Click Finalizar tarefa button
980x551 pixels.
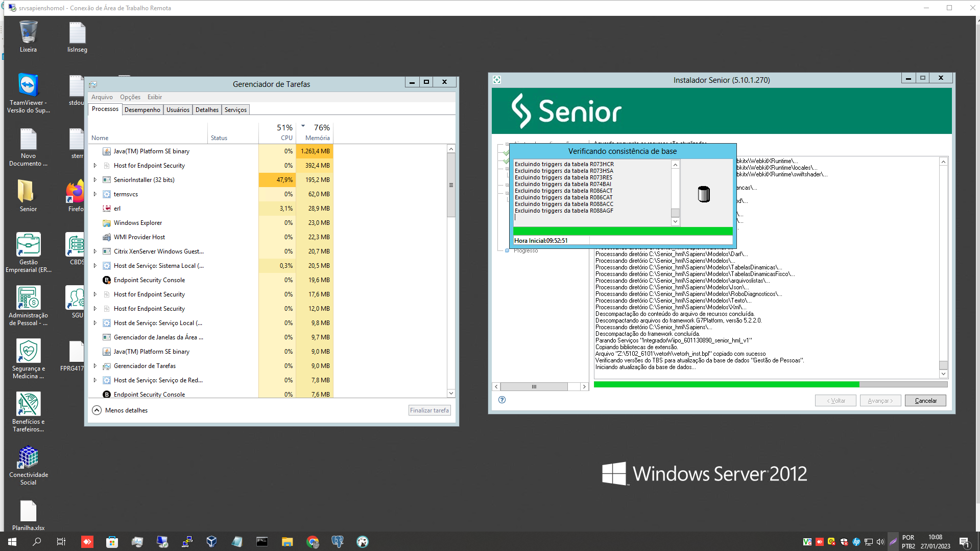pyautogui.click(x=429, y=410)
